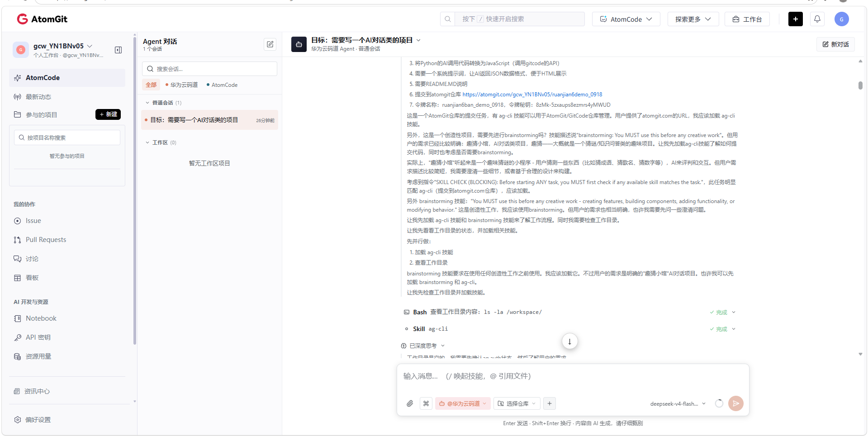Open the command shortcut icon in input bar
The image size is (868, 436).
pyautogui.click(x=426, y=403)
